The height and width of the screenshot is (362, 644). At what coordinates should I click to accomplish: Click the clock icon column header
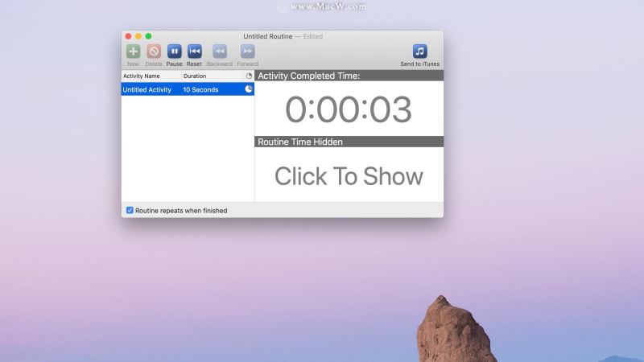[249, 76]
